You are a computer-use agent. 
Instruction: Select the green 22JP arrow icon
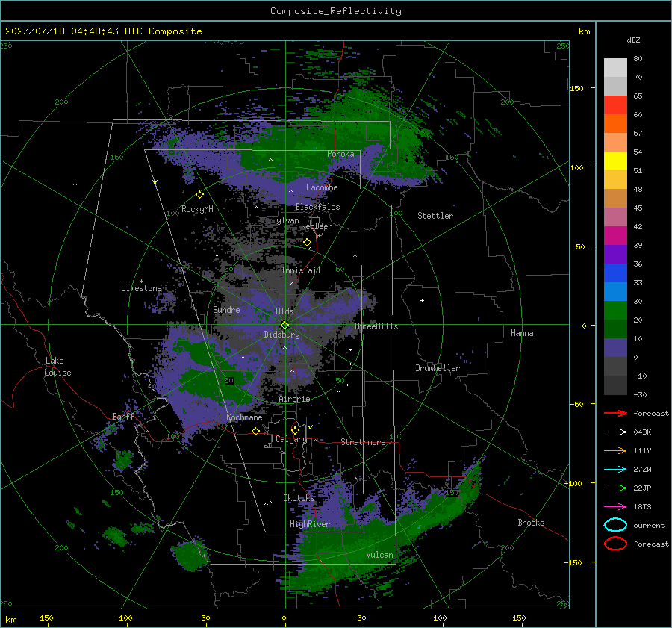point(615,488)
